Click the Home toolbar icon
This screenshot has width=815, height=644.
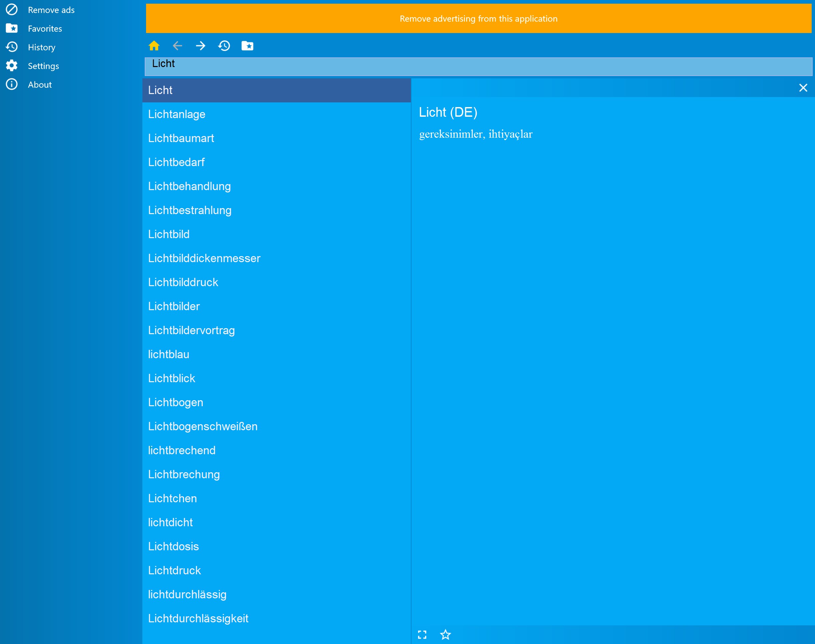(154, 46)
